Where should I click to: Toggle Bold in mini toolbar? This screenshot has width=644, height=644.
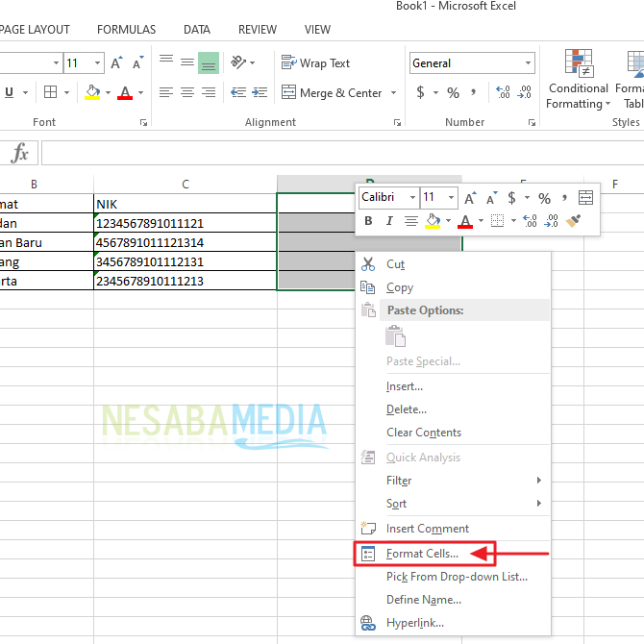click(x=368, y=221)
